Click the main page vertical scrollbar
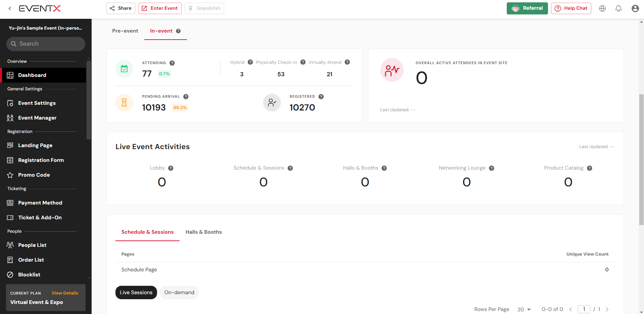The height and width of the screenshot is (314, 644). coord(641,160)
